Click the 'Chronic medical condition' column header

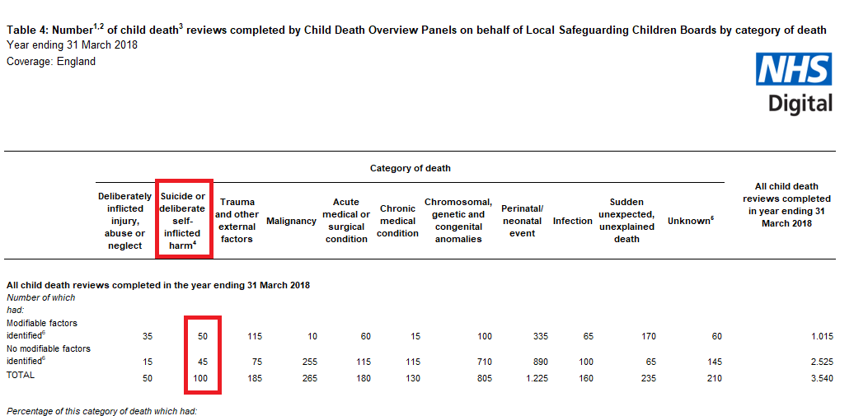pos(397,221)
